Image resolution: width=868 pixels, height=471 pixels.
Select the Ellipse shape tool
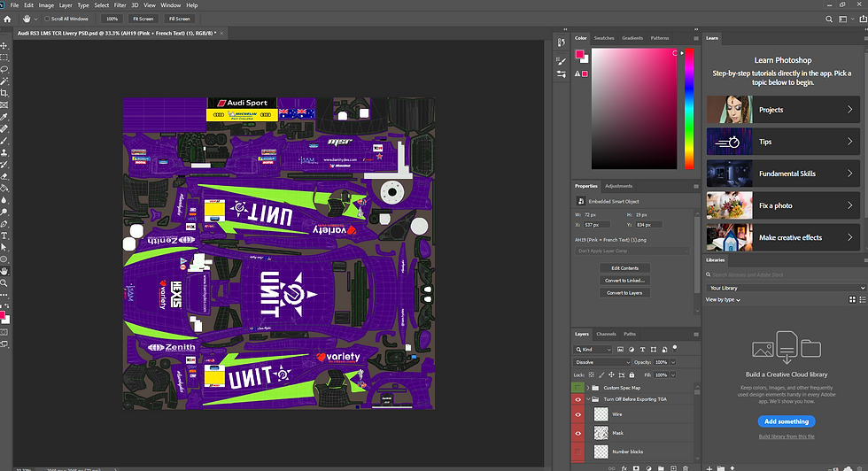coord(4,259)
